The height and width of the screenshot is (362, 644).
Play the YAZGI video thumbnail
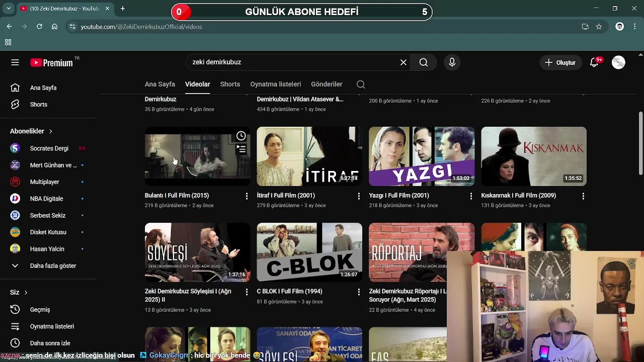422,156
